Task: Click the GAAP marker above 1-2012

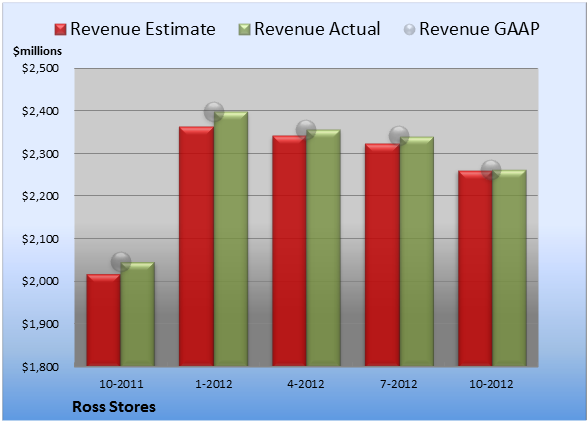Action: 214,112
